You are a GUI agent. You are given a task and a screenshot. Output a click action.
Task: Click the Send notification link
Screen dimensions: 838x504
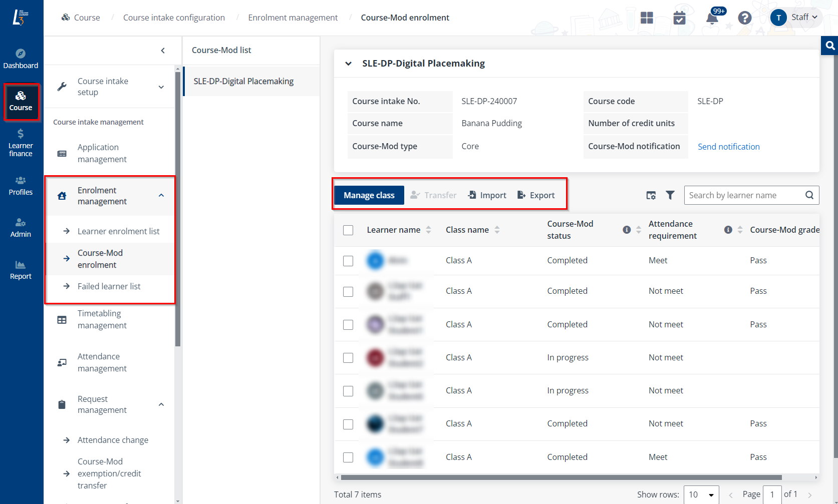[x=728, y=147]
